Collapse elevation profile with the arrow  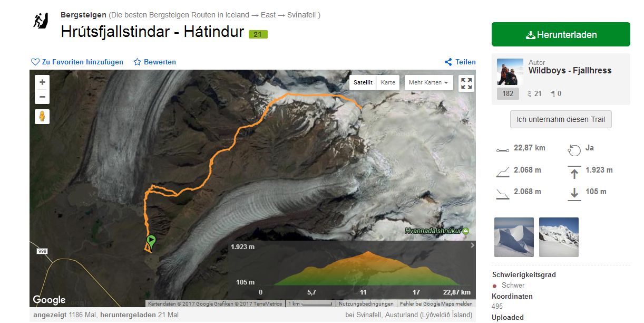(472, 245)
